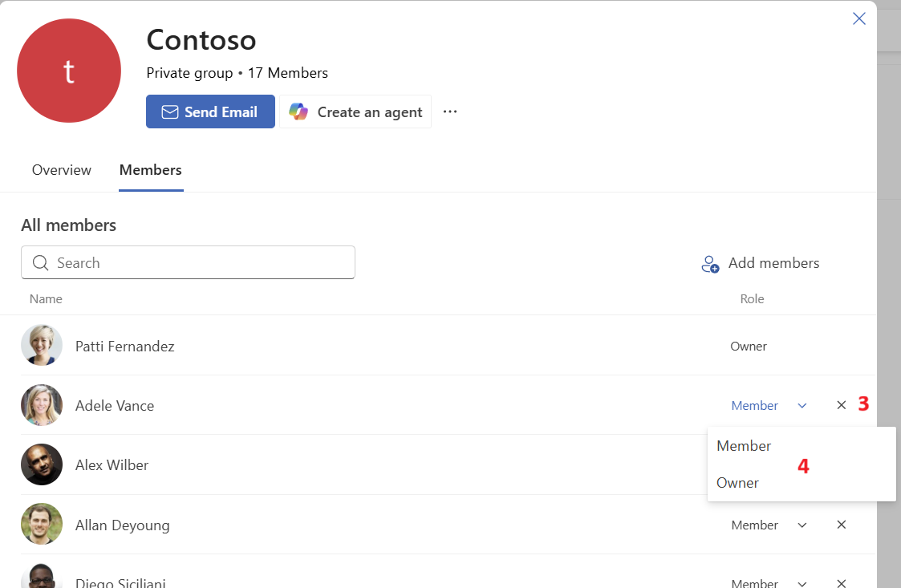Remove Diego Siciliani with the X icon
The image size is (901, 588).
[842, 583]
